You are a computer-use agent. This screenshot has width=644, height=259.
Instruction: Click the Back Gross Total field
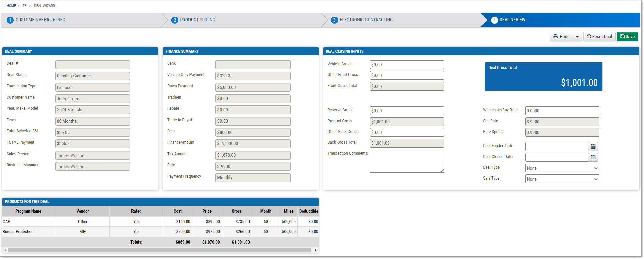407,143
